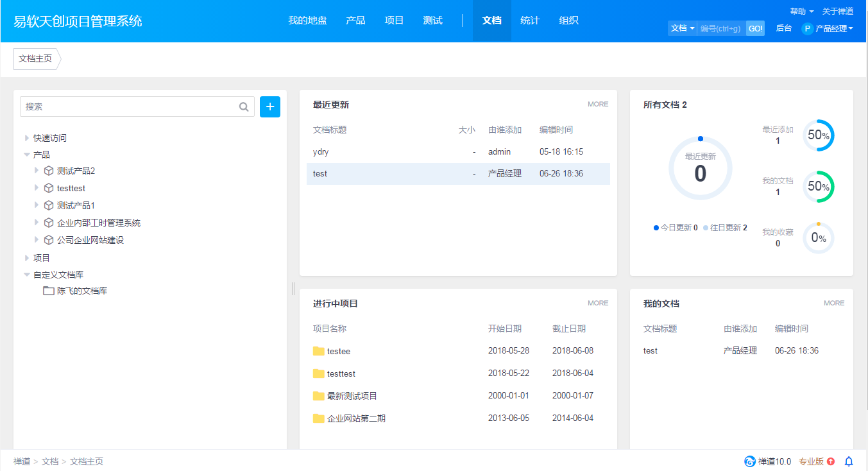The height and width of the screenshot is (471, 868).
Task: Open the test document in 最近更新
Action: tap(320, 174)
